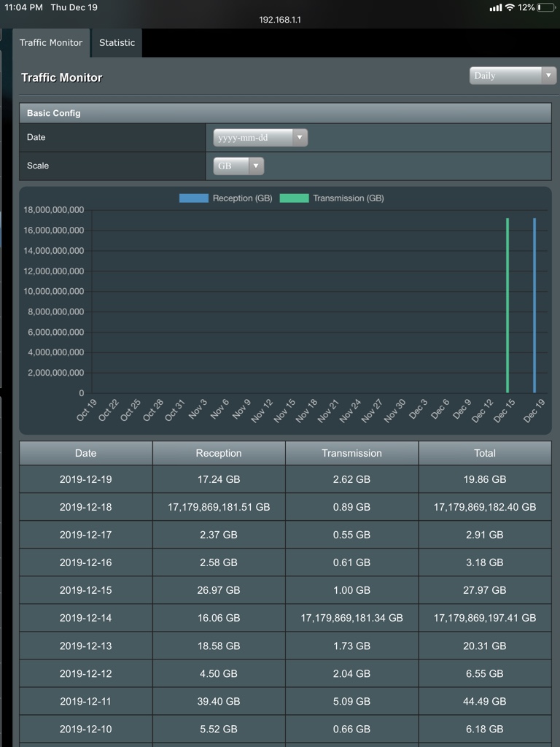560x747 pixels.
Task: Click the Reception column header
Action: tap(219, 453)
